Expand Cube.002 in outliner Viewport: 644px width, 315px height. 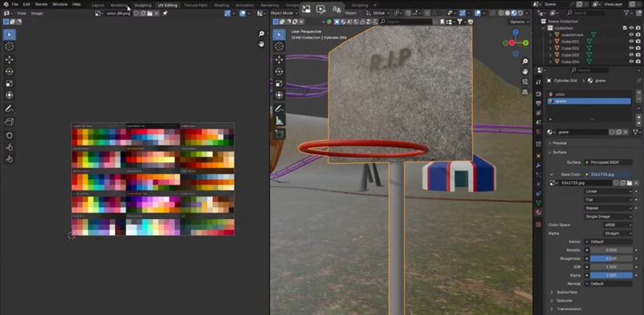pyautogui.click(x=551, y=48)
